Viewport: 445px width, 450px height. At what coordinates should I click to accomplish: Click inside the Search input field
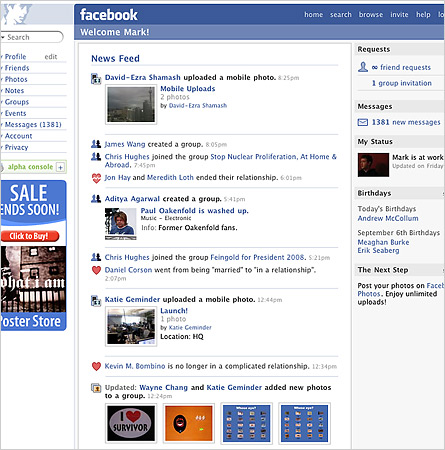(x=33, y=37)
